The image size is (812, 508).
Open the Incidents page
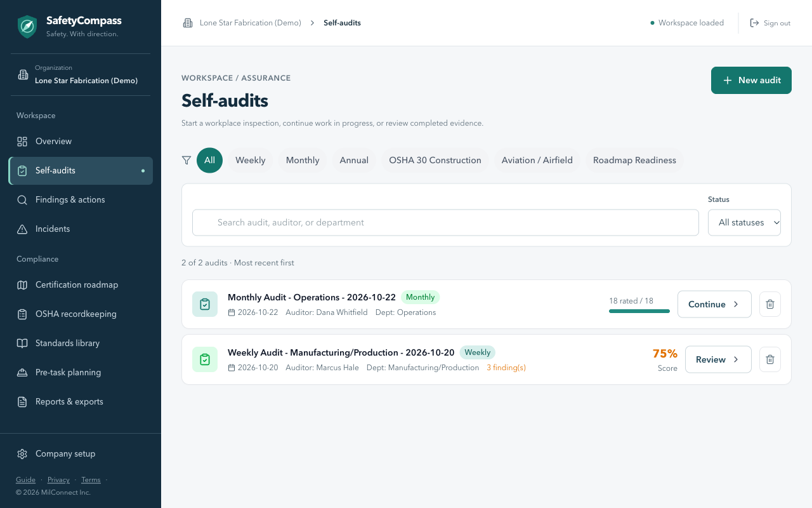[x=81, y=229]
